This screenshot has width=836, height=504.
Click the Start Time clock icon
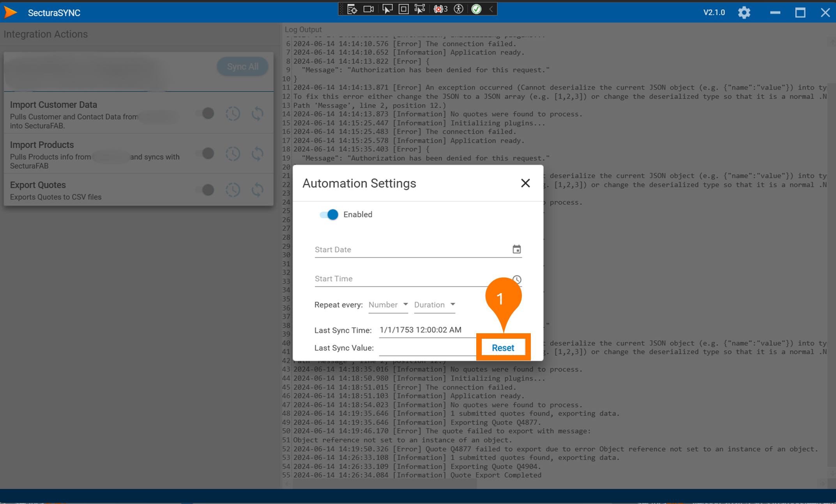click(x=517, y=279)
